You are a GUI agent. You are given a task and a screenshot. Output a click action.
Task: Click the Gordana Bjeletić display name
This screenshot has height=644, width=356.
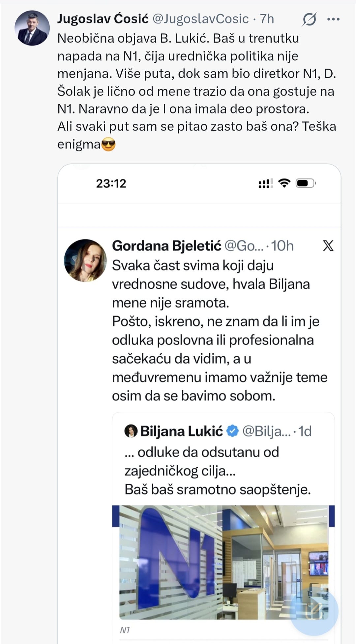point(166,246)
